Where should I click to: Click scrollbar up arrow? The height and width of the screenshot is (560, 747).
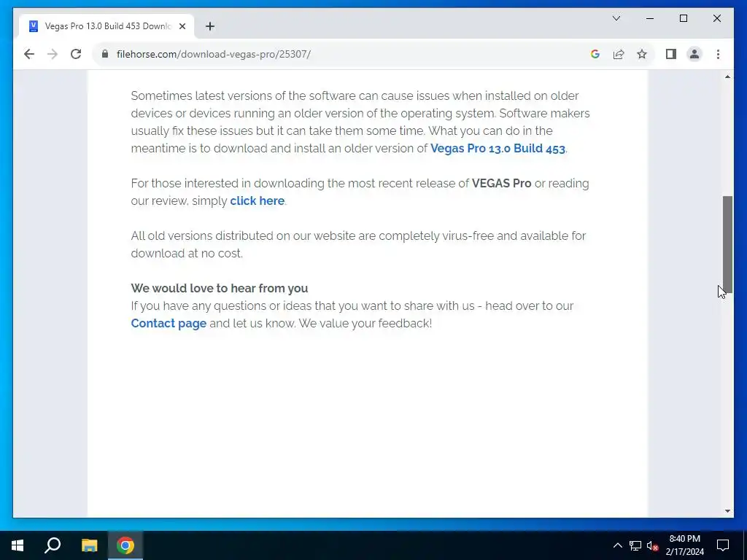pyautogui.click(x=727, y=77)
